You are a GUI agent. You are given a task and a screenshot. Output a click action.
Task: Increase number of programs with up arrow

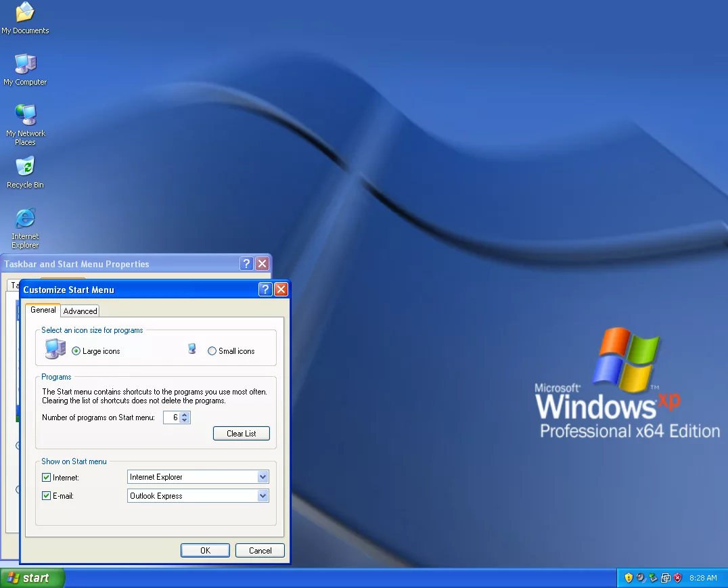185,415
